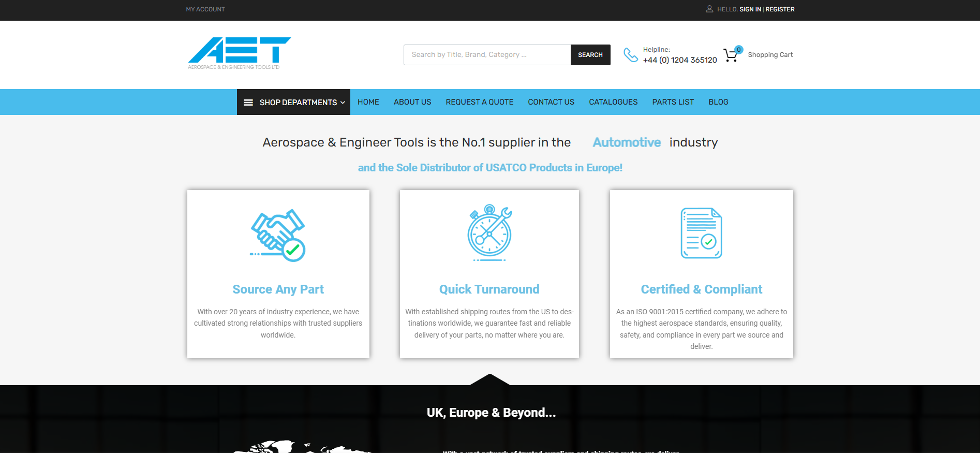Click the Search button
The width and height of the screenshot is (980, 453).
coord(590,55)
